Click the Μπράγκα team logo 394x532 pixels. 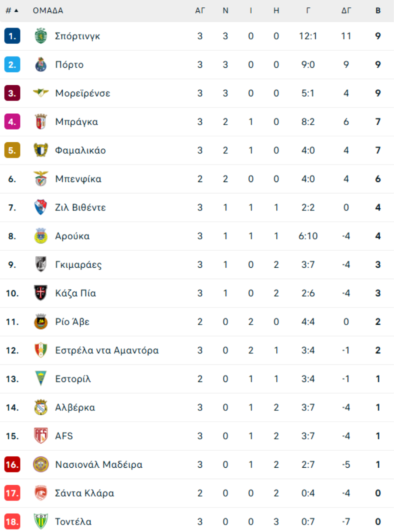tap(41, 122)
